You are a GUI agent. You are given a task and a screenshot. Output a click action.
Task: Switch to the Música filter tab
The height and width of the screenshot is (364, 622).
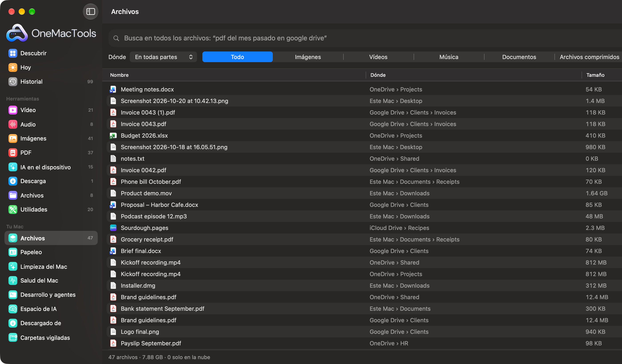[449, 57]
